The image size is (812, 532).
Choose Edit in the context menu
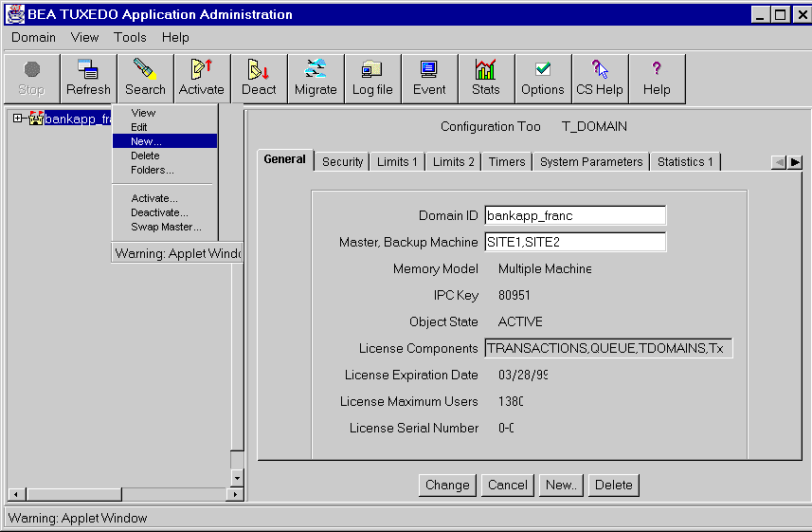click(165, 127)
